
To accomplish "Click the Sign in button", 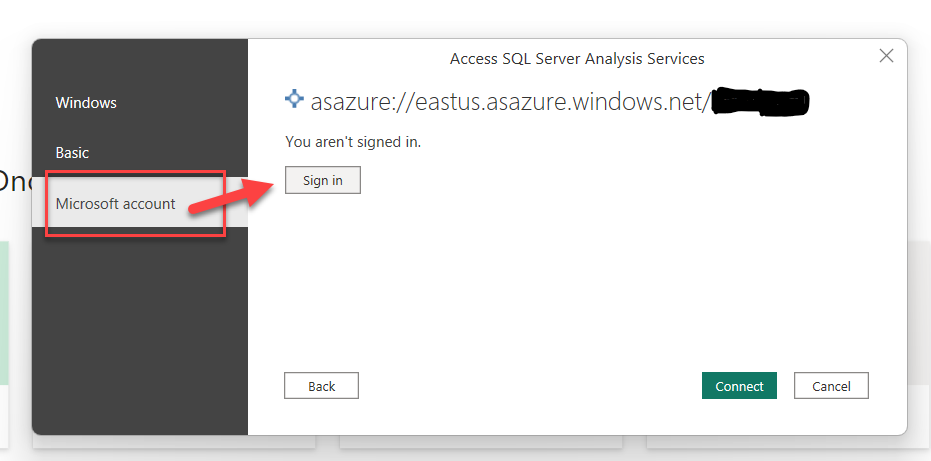I will pyautogui.click(x=322, y=180).
